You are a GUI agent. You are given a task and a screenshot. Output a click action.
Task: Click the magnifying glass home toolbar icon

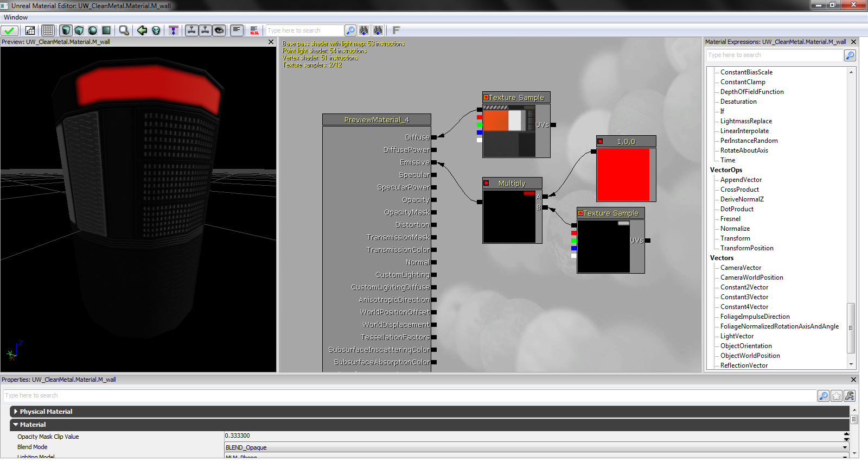pos(124,30)
